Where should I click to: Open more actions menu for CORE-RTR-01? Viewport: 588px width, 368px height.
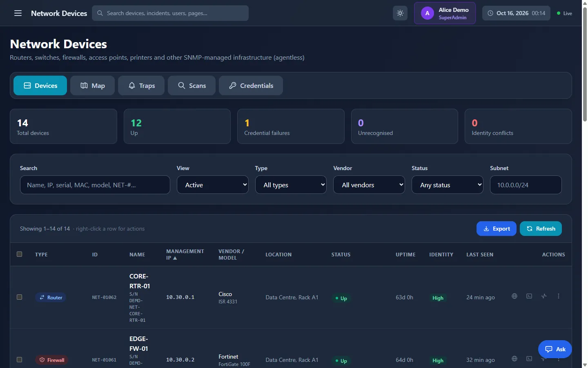click(559, 296)
